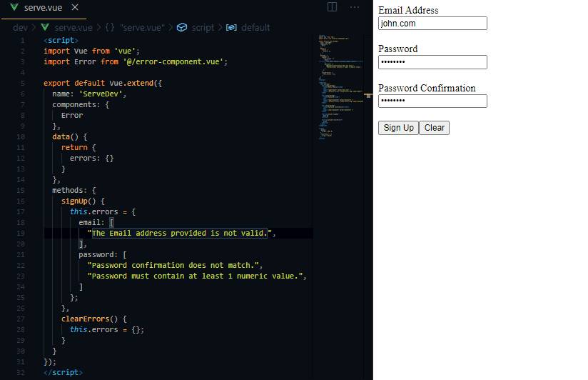Click '@/error-component.vue' import path

pyautogui.click(x=173, y=61)
